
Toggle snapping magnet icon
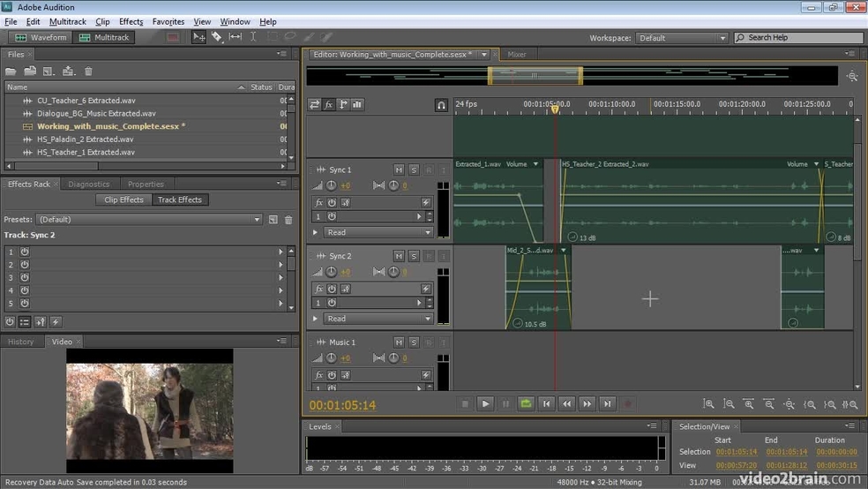441,105
